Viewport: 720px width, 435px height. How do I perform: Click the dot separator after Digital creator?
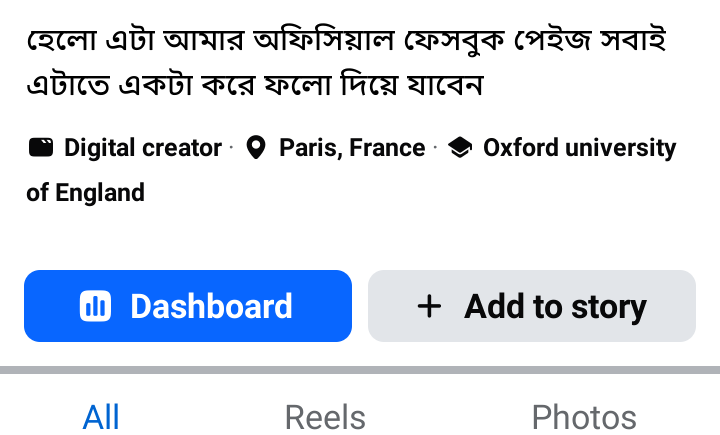point(231,148)
